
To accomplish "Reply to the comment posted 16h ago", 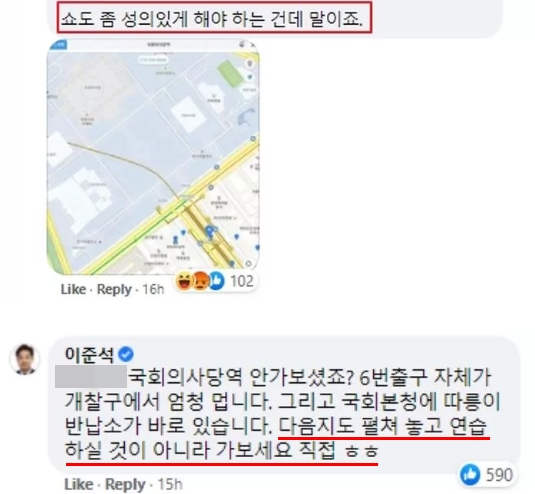I will click(x=114, y=289).
